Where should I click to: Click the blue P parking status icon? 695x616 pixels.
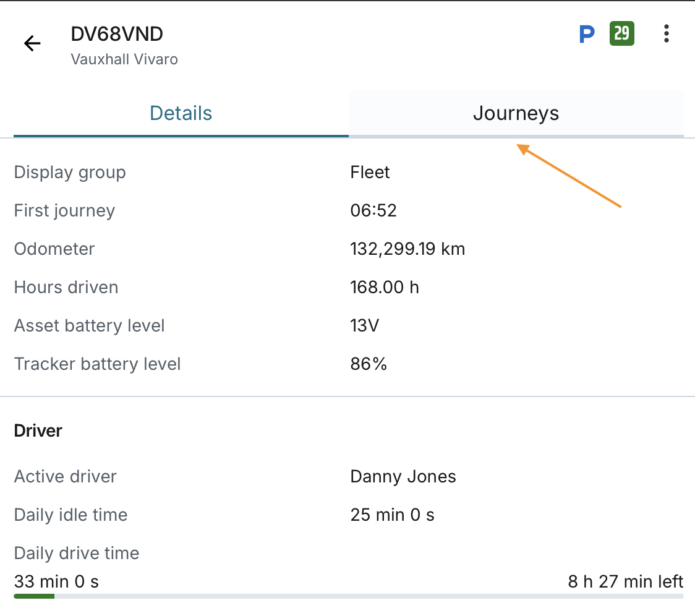pos(586,35)
